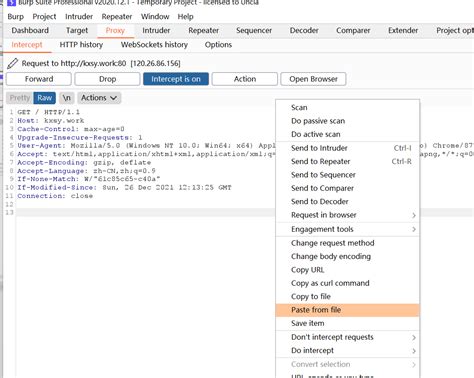Click the Forward button

coord(39,79)
